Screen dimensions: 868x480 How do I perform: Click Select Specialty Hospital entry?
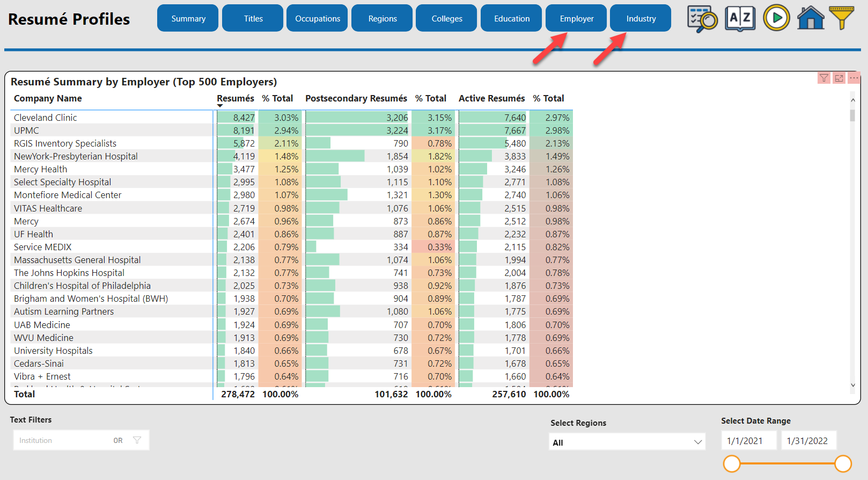(62, 182)
